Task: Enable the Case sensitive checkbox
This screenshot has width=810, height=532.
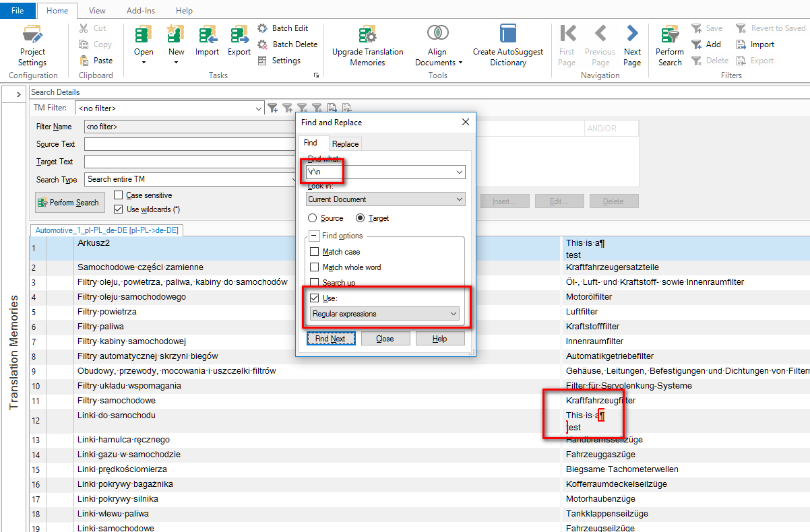Action: click(119, 195)
